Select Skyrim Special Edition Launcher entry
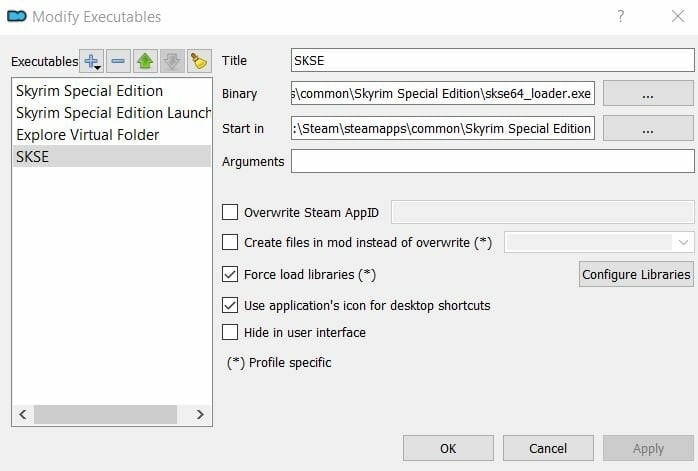Image resolution: width=698 pixels, height=471 pixels. point(112,113)
